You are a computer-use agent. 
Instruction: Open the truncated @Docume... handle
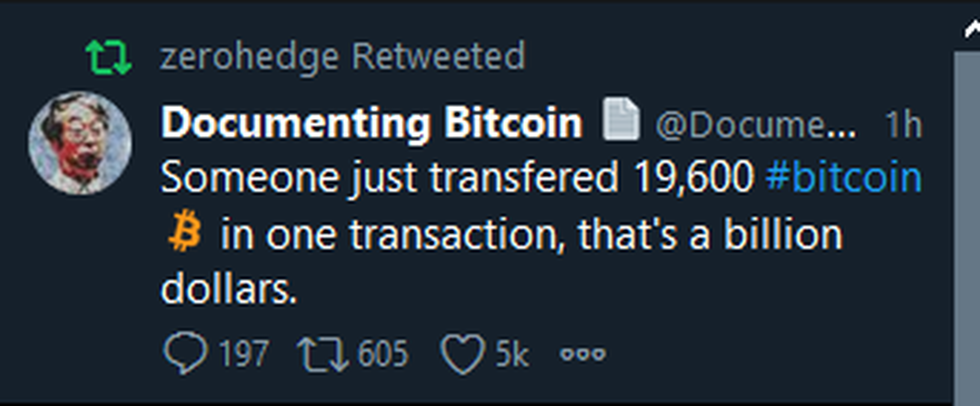755,124
